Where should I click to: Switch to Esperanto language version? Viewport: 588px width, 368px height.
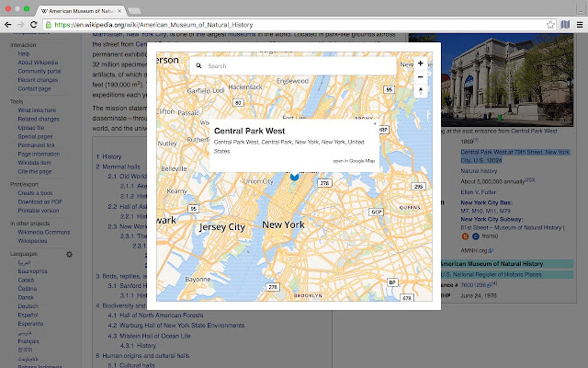pyautogui.click(x=31, y=324)
